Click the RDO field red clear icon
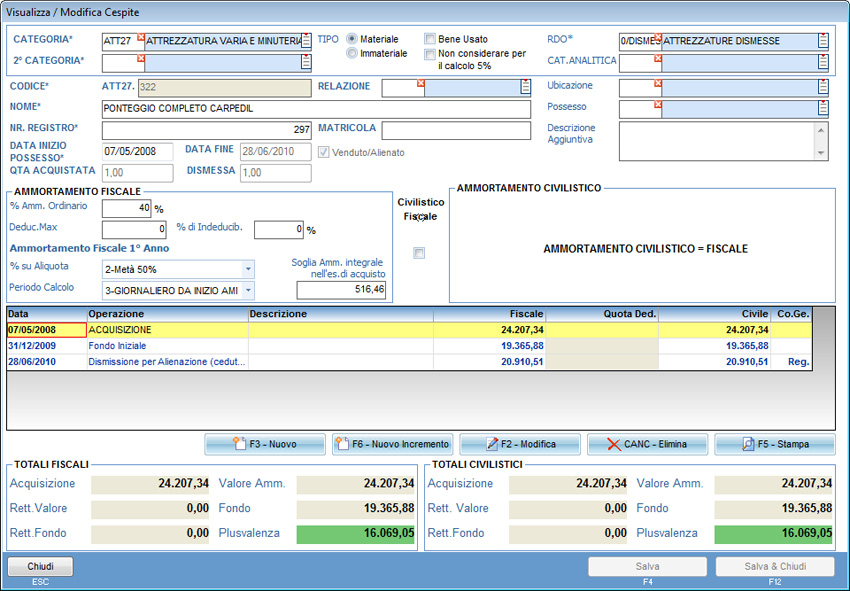This screenshot has width=850, height=591. pyautogui.click(x=657, y=37)
